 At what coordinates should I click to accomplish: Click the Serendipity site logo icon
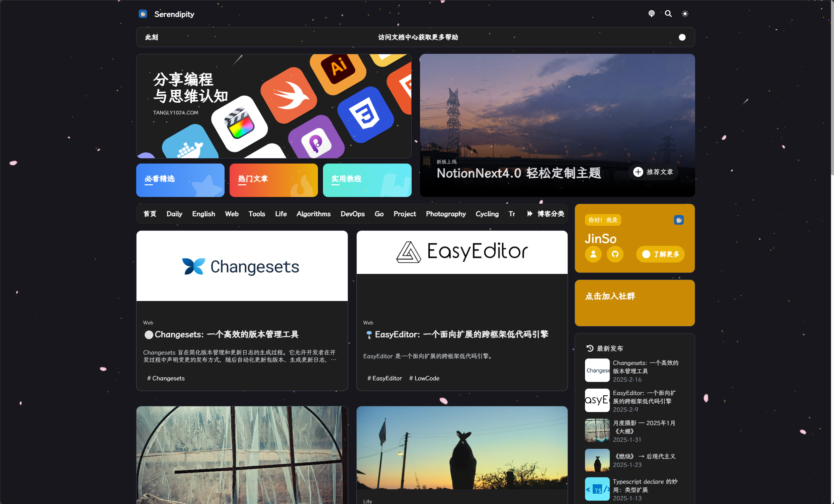tap(143, 14)
